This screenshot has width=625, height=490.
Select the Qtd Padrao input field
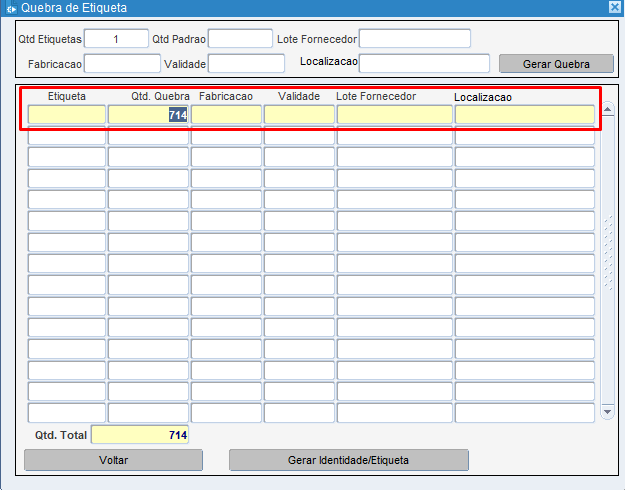(240, 39)
